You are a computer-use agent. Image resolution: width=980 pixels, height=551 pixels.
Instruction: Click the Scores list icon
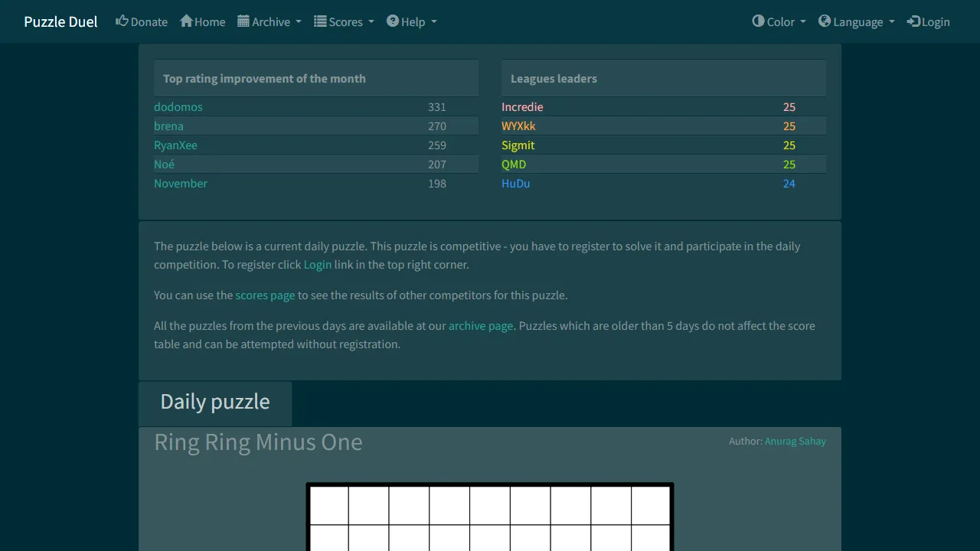[320, 21]
